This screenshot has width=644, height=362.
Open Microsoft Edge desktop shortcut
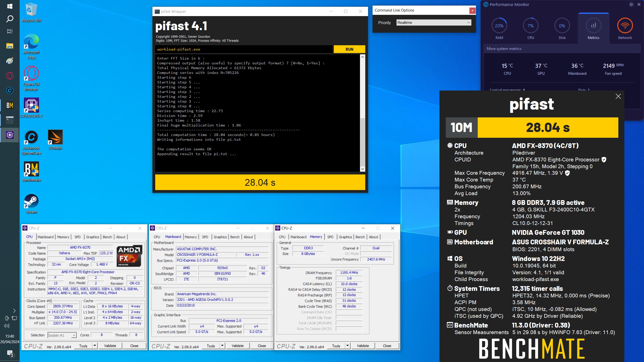(x=31, y=47)
